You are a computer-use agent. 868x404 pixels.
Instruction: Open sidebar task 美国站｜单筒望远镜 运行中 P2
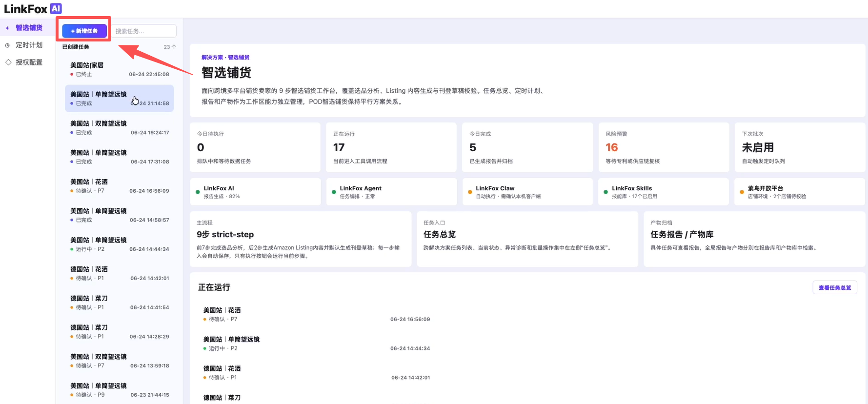coord(120,244)
